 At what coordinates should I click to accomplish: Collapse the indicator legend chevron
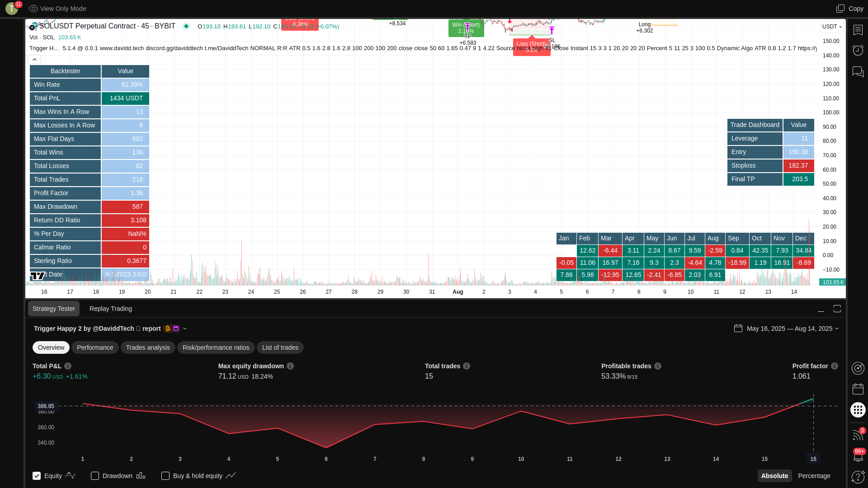coord(35,60)
